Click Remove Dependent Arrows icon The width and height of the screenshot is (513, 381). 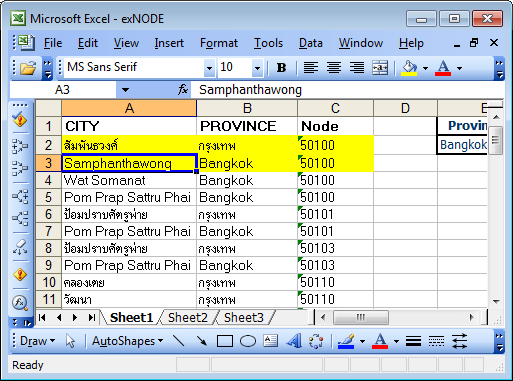tap(20, 219)
